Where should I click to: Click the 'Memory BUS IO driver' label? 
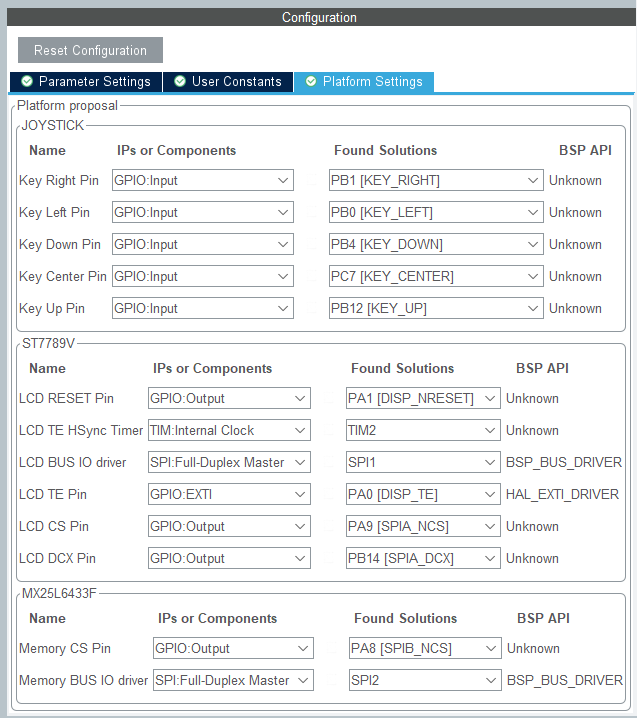[83, 680]
